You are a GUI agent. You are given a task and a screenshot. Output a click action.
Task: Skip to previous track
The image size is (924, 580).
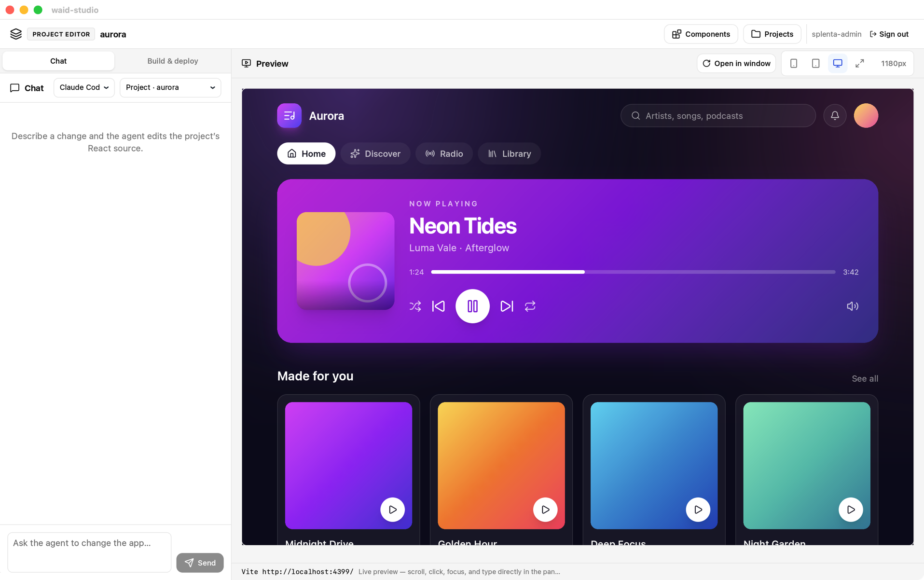pos(439,306)
